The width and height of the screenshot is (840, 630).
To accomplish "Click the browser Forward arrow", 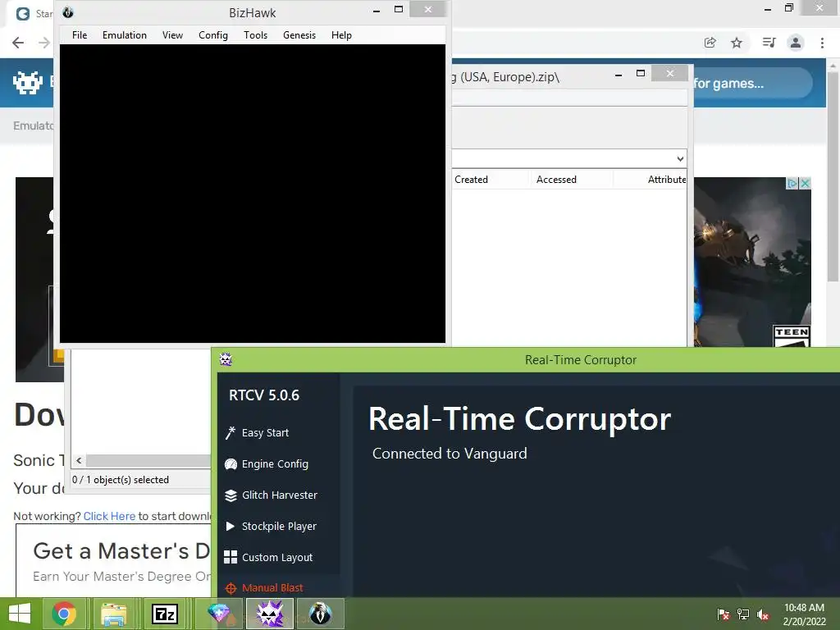I will [x=44, y=43].
